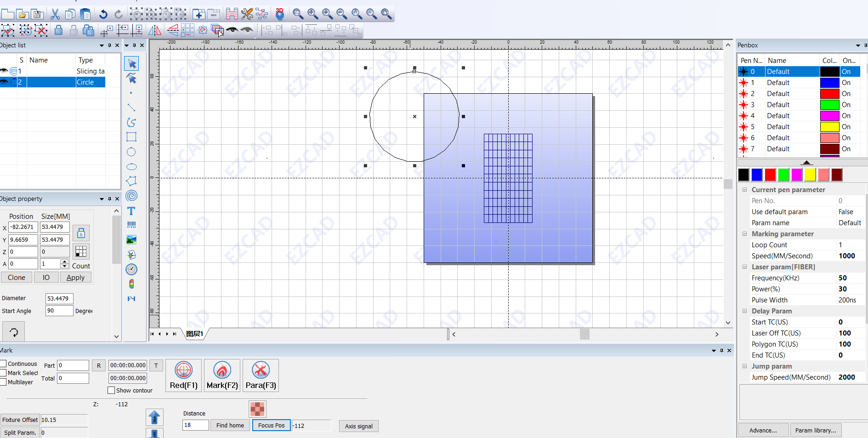
Task: Select the Pick arrow tool
Action: 131,63
